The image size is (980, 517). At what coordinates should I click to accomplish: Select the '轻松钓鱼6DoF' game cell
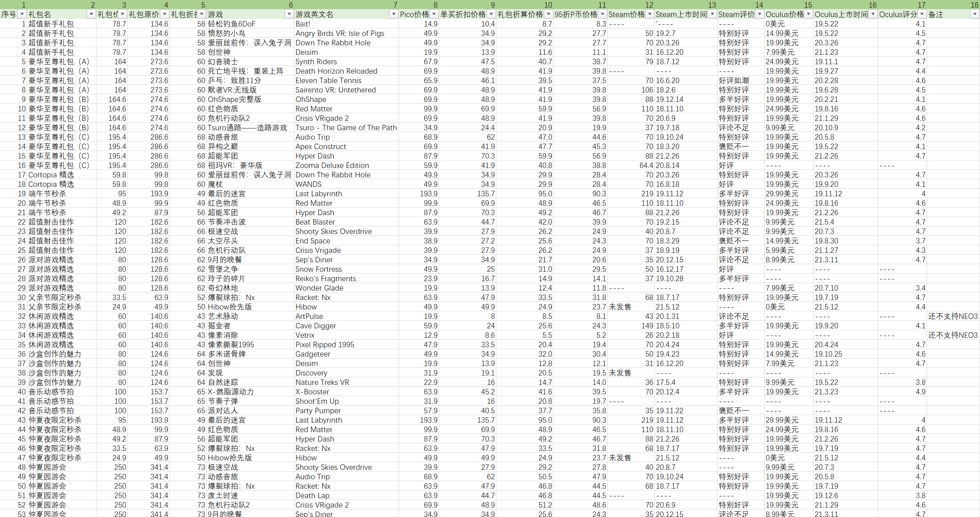tap(250, 24)
